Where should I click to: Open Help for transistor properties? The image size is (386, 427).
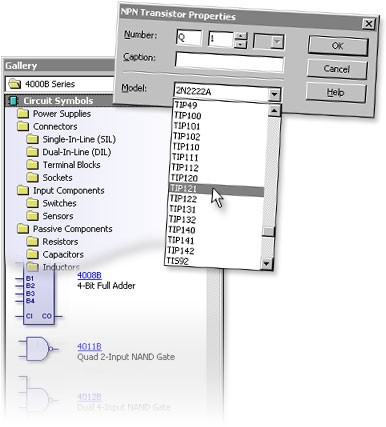pos(335,92)
